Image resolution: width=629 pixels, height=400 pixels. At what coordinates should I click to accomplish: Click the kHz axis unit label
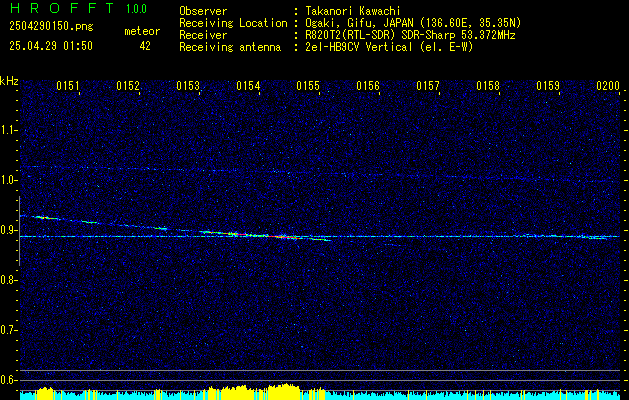pos(9,81)
